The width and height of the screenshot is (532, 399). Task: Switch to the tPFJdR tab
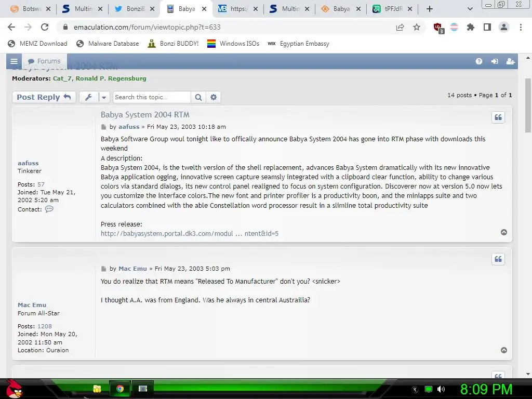click(392, 9)
